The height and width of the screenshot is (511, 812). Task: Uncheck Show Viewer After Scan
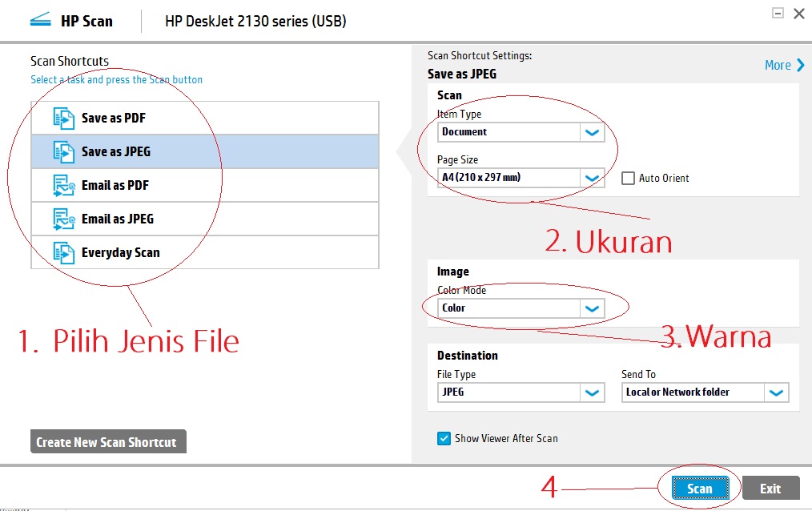pos(444,439)
